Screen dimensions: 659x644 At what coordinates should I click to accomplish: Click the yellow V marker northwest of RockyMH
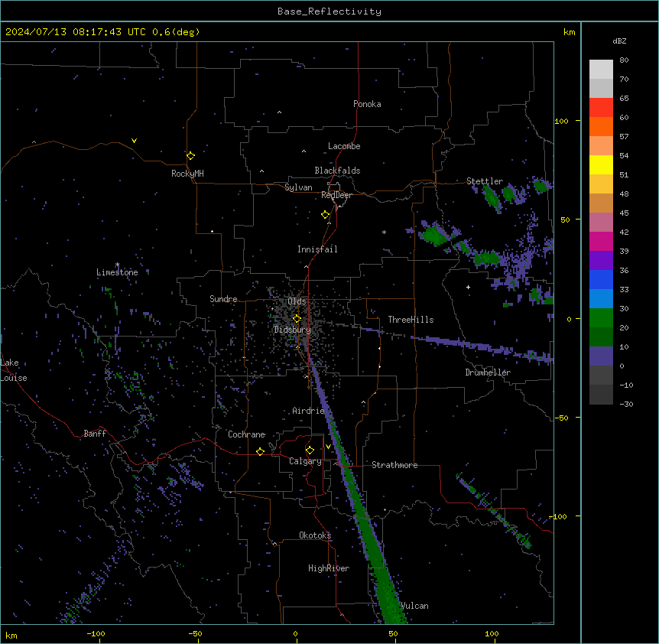click(134, 141)
